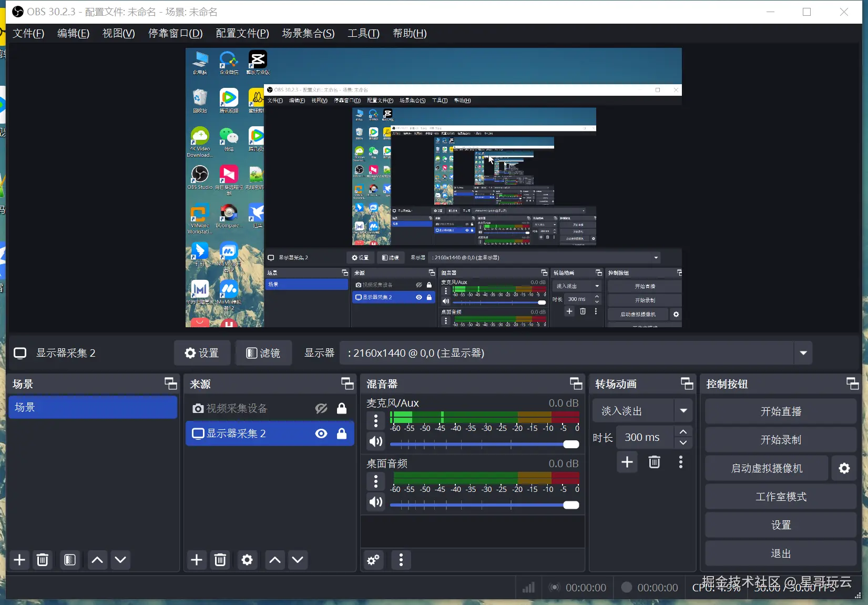Screen dimensions: 868x605
Task: Select the 视频采集设备 source row
Action: [x=270, y=408]
